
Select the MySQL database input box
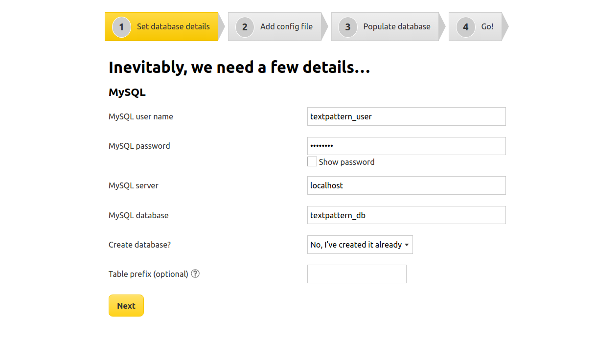[x=406, y=215]
